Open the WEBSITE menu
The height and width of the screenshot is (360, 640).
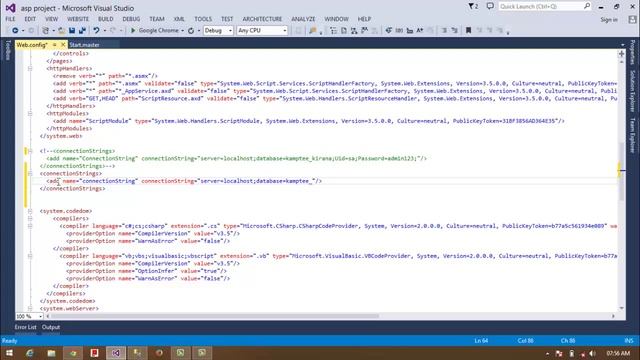pyautogui.click(x=78, y=19)
